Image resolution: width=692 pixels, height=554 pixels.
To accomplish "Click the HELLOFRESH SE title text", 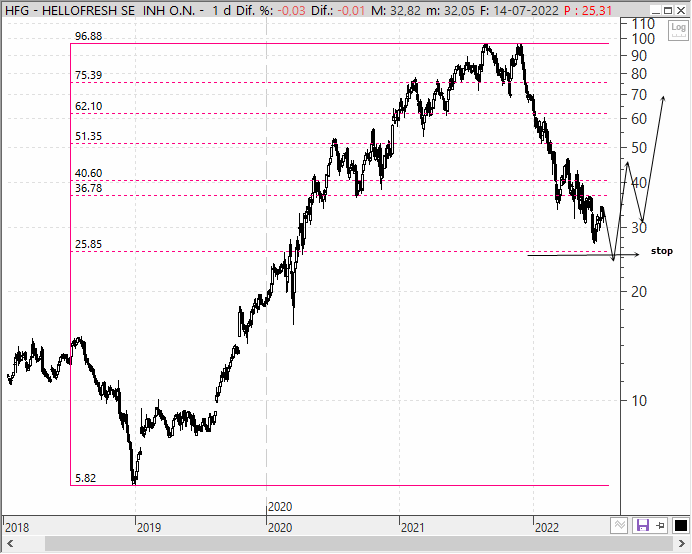I will (x=88, y=10).
